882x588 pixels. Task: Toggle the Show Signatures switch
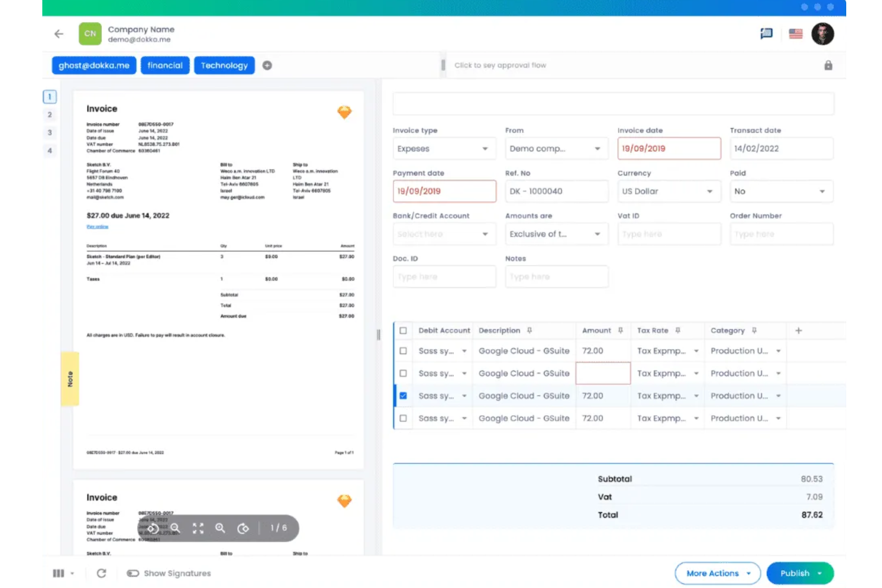132,573
